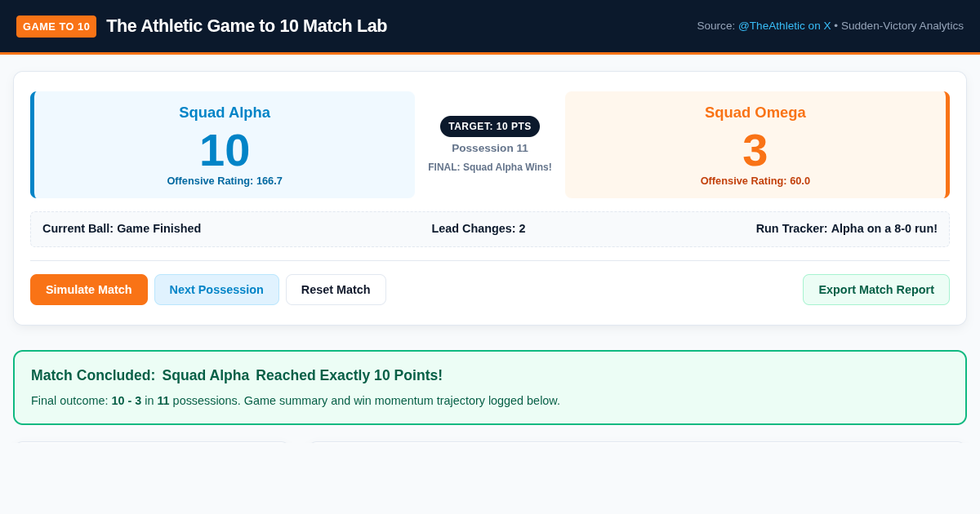The image size is (980, 514).
Task: Advance with Next Possession button
Action: pos(216,290)
